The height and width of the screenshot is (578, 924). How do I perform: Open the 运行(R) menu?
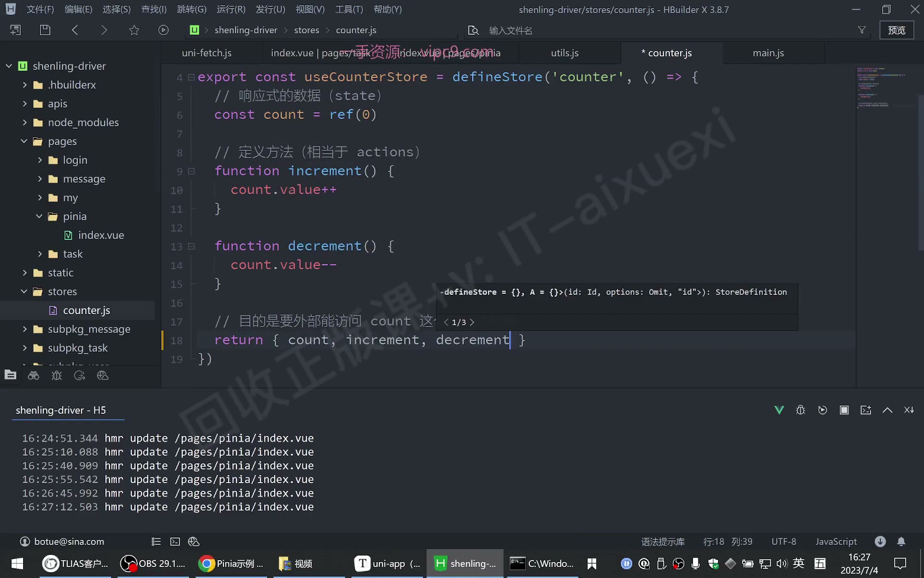(x=231, y=9)
